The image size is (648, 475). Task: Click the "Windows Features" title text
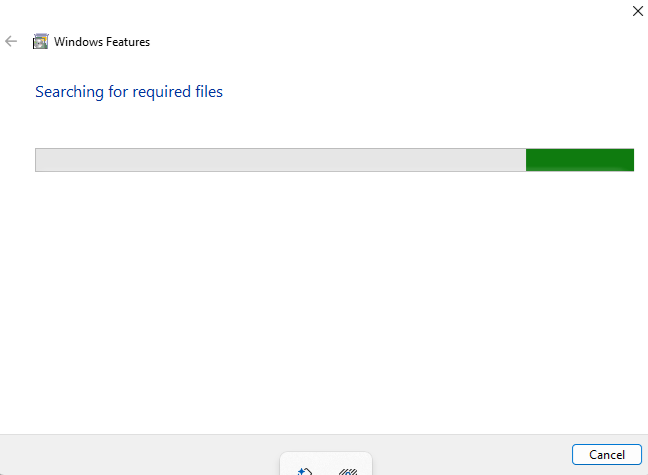102,42
